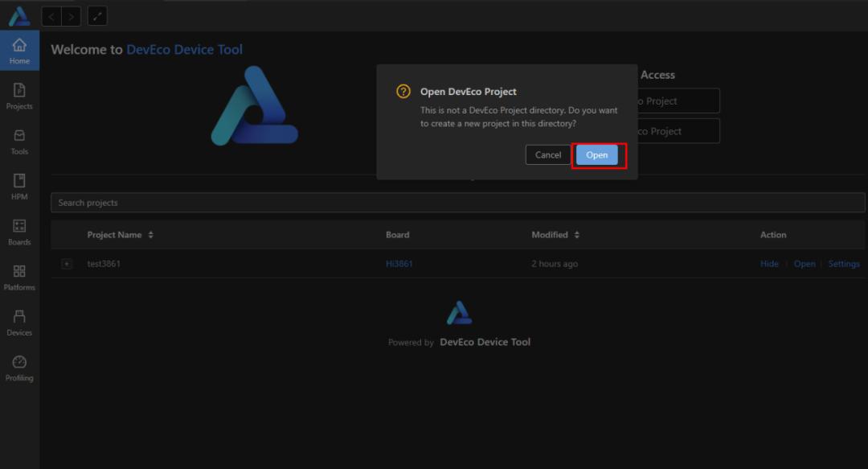Cancel the Open DevEco Project dialog
Viewport: 868px width, 469px height.
(548, 155)
